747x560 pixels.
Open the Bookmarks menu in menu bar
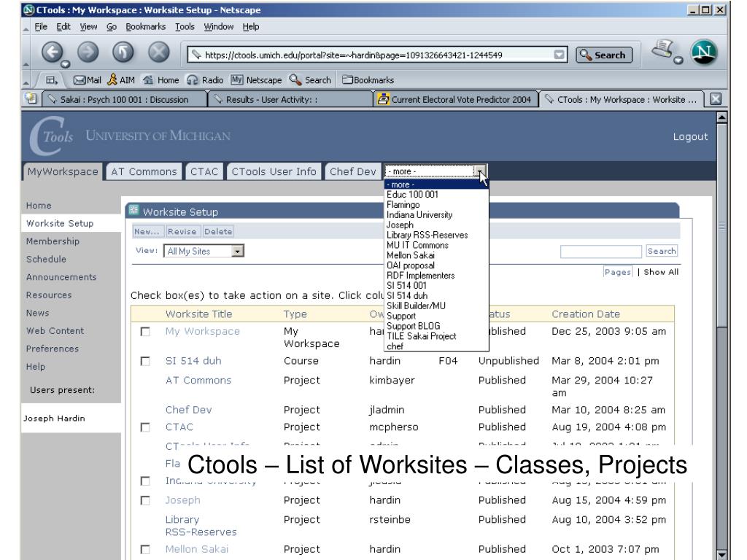coord(145,27)
